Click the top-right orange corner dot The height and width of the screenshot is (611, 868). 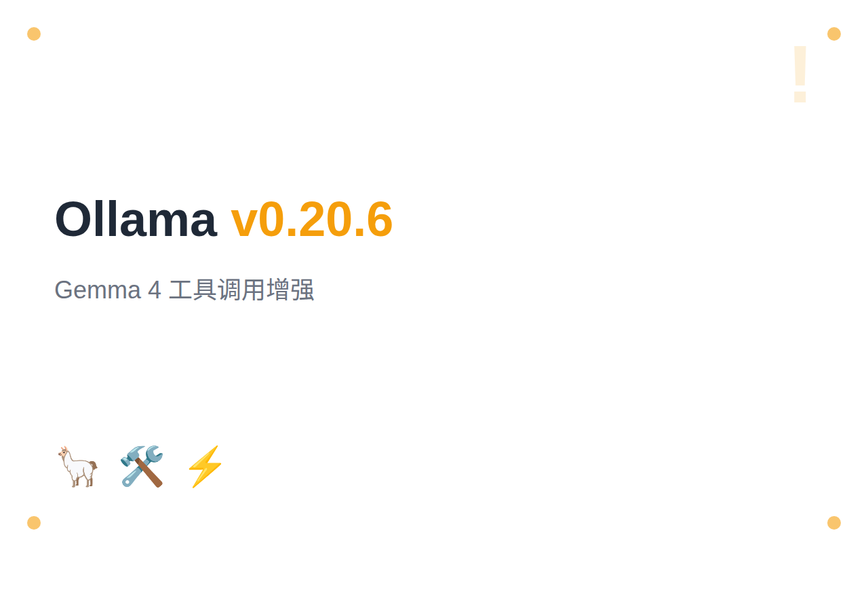834,34
